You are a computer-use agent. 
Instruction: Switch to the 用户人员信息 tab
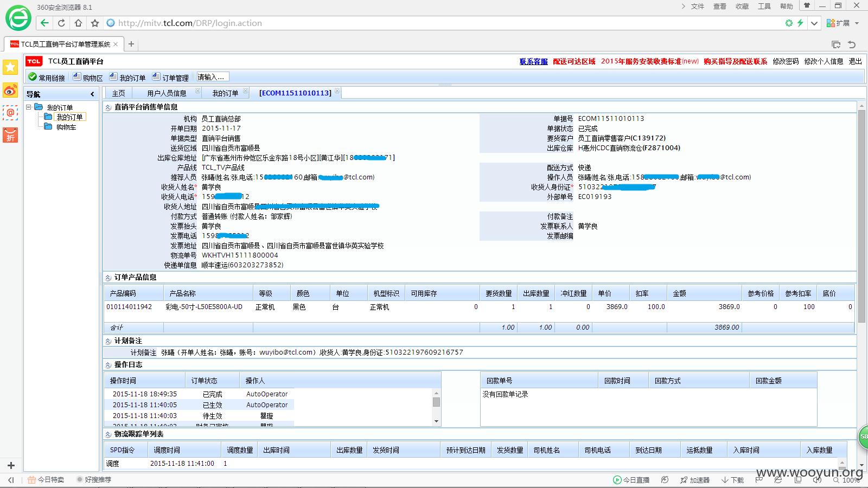pos(167,93)
